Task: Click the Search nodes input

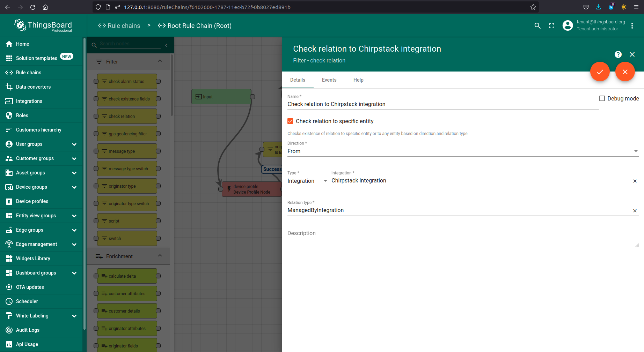Action: pyautogui.click(x=130, y=44)
